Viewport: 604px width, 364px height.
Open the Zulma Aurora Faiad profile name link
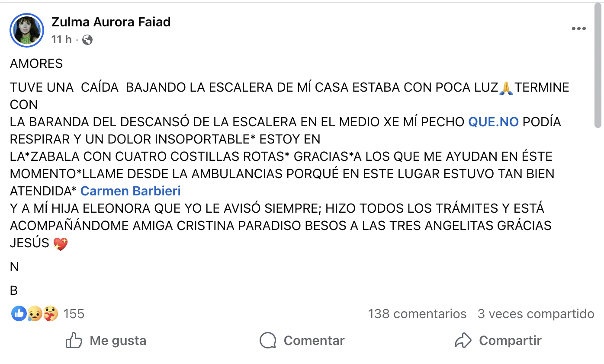coord(111,22)
